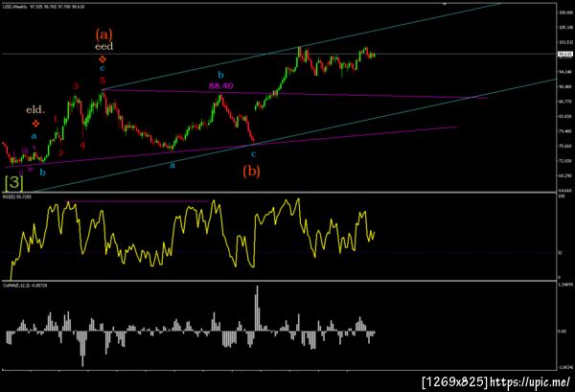Screen dimensions: 575x392
Task: Select the blue "b" label nearest "[3]"
Action: point(42,172)
